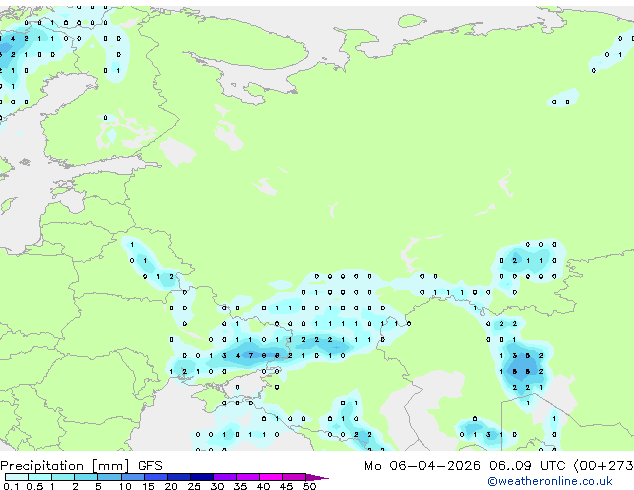Select the 'GFS' model label

[x=150, y=466]
